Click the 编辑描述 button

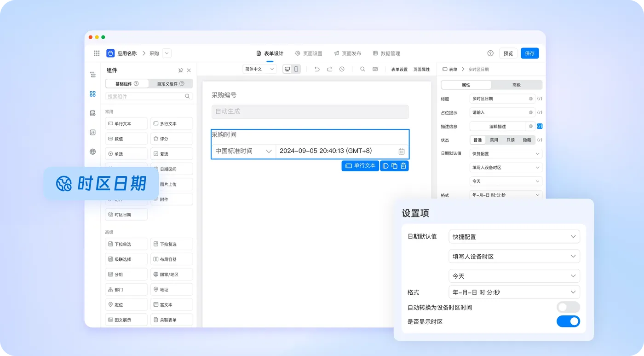(498, 126)
